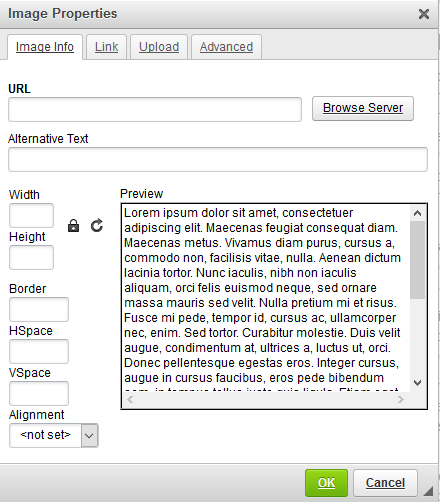
Task: Click the Browse Server button
Action: click(363, 108)
